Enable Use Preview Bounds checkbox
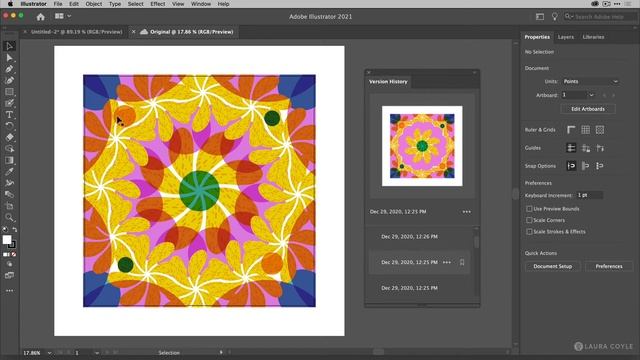 tap(529, 209)
